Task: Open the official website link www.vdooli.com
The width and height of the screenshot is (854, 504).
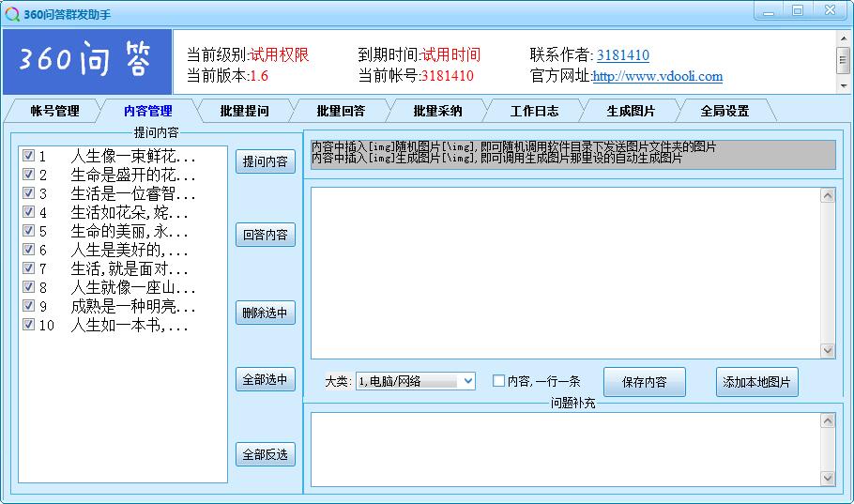Action: click(x=657, y=77)
